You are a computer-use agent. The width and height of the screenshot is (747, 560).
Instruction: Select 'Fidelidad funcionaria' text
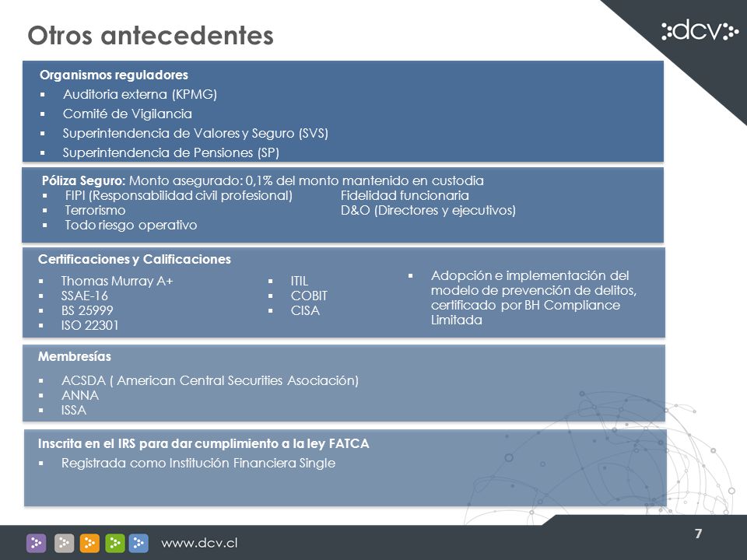(405, 195)
